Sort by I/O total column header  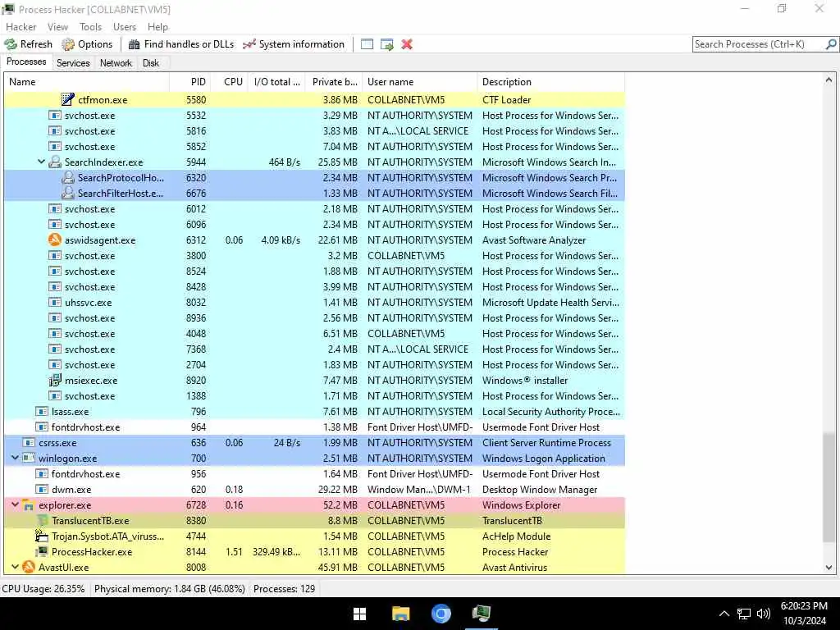pos(276,82)
